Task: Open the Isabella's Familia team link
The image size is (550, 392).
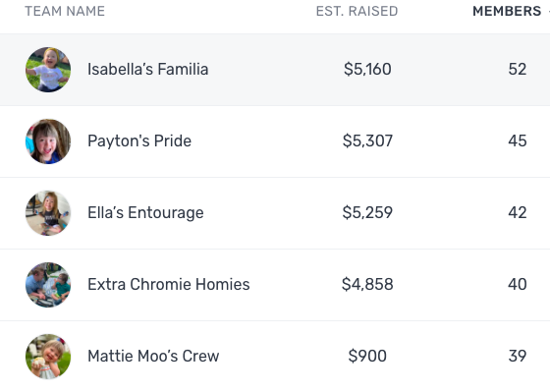Action: click(x=147, y=69)
